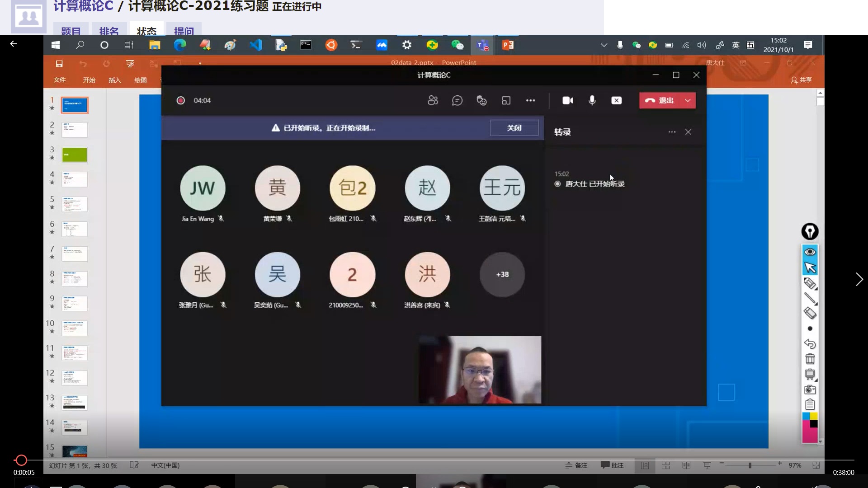Toggle the microphone in Teams meeting

coord(592,100)
